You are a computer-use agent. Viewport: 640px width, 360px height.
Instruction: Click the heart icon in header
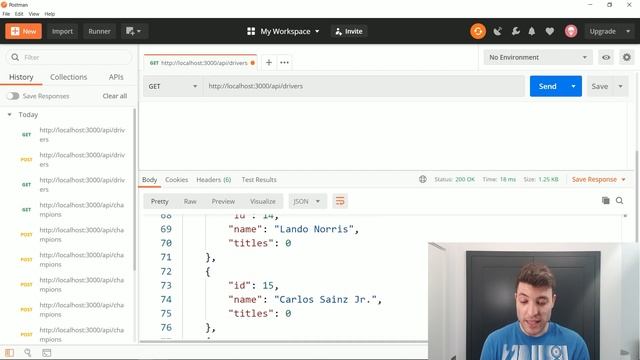tap(550, 31)
